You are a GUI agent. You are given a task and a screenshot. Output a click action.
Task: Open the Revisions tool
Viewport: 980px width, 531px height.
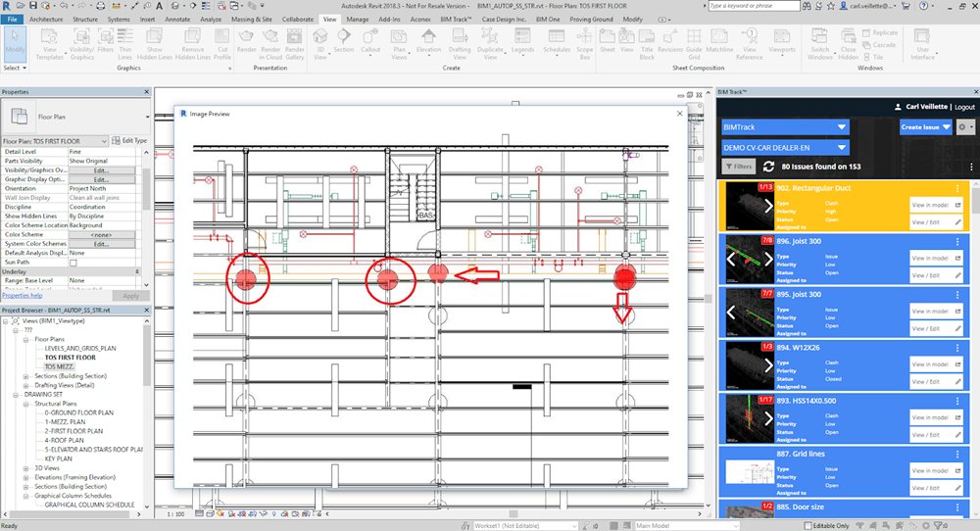pos(670,41)
